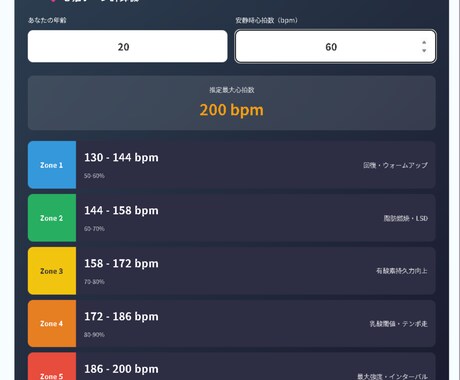Screen dimensions: 460x380
Task: Click the あなたの年齢 label
Action: coord(47,20)
